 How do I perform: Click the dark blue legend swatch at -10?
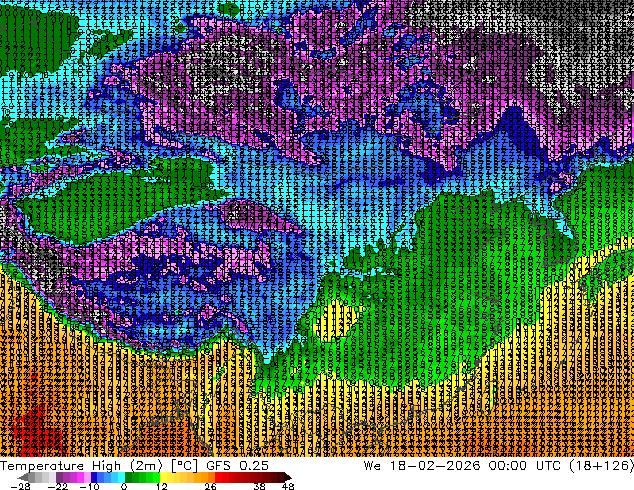tap(94, 477)
